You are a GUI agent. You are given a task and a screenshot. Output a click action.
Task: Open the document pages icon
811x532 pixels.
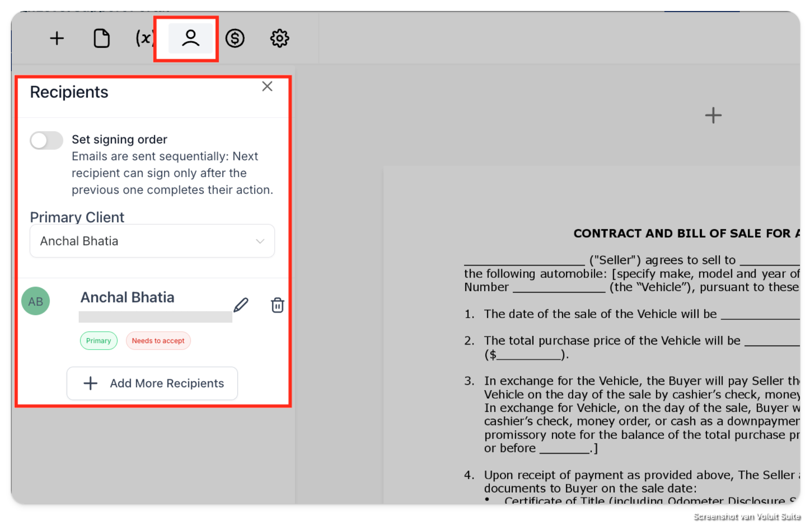pos(102,38)
